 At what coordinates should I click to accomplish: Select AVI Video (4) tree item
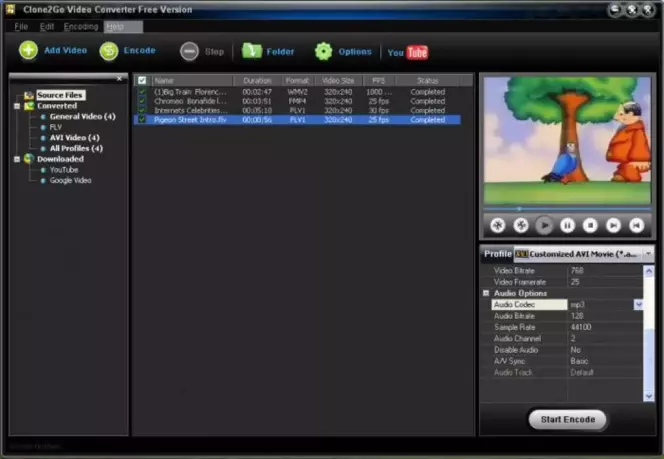(75, 138)
